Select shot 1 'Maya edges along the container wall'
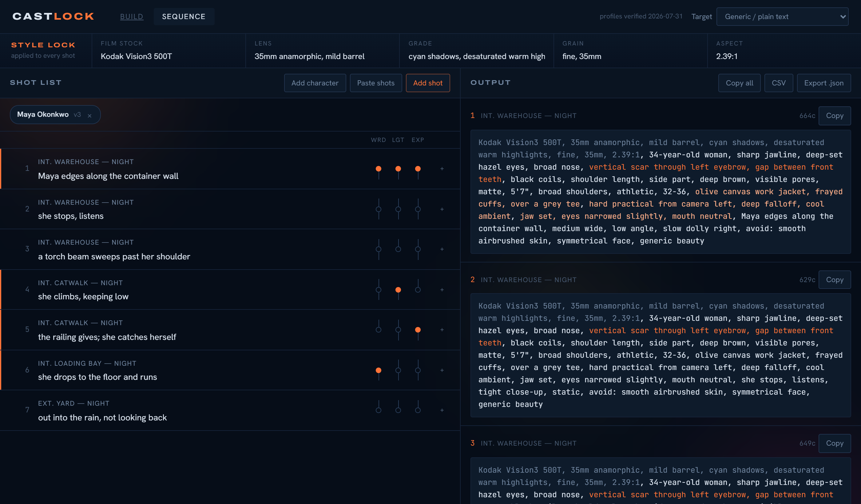The width and height of the screenshot is (861, 504). (230, 169)
